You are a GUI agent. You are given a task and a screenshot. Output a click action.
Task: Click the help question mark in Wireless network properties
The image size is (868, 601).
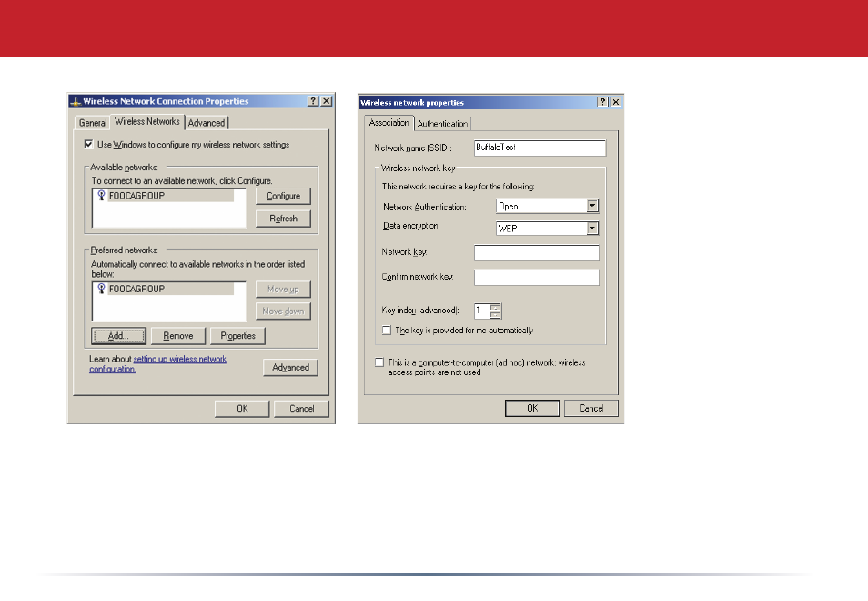[603, 102]
